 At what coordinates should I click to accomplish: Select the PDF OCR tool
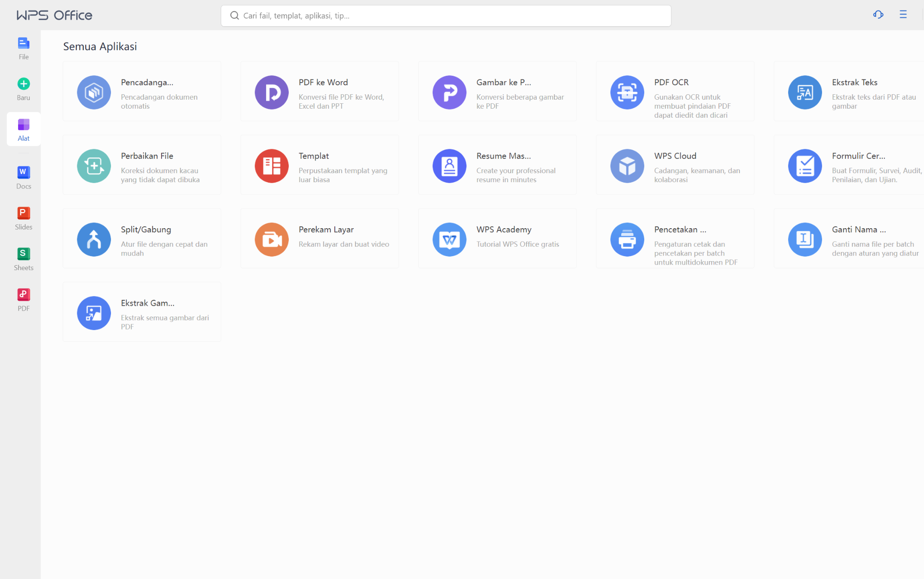pyautogui.click(x=675, y=91)
